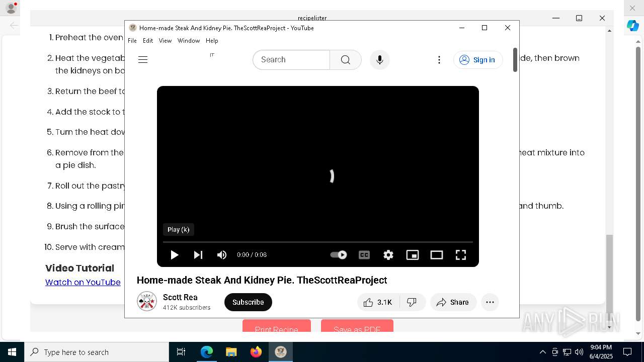Open the Window menu
Viewport: 644px width, 362px height.
(x=189, y=41)
